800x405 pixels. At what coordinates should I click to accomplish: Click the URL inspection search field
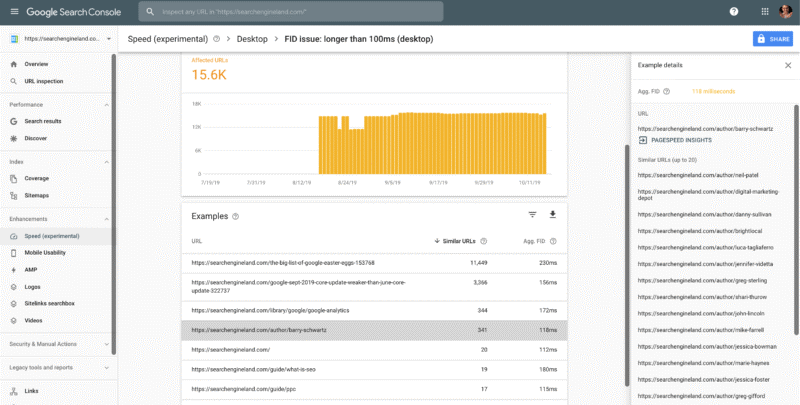coord(291,11)
